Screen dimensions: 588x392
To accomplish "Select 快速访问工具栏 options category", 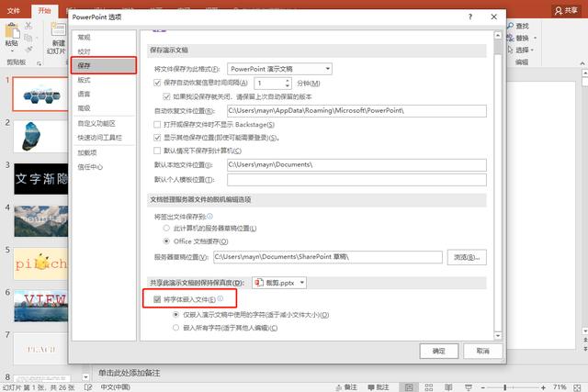I will [104, 138].
